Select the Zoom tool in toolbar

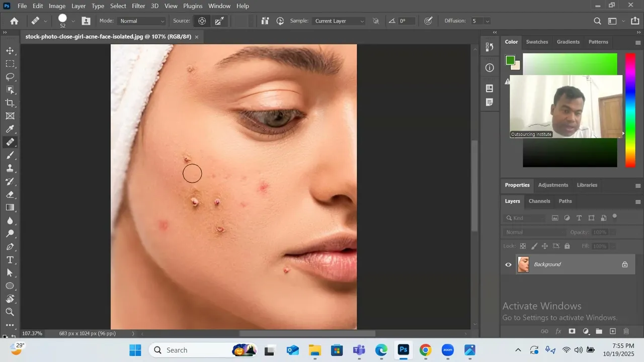[10, 312]
